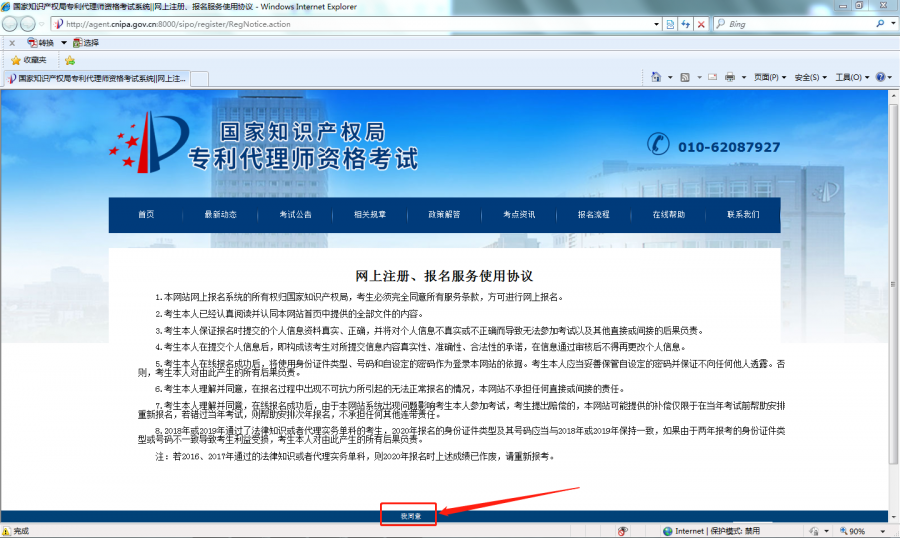Expand the address bar history dropdown
Viewport: 900px width, 538px height.
tap(656, 24)
